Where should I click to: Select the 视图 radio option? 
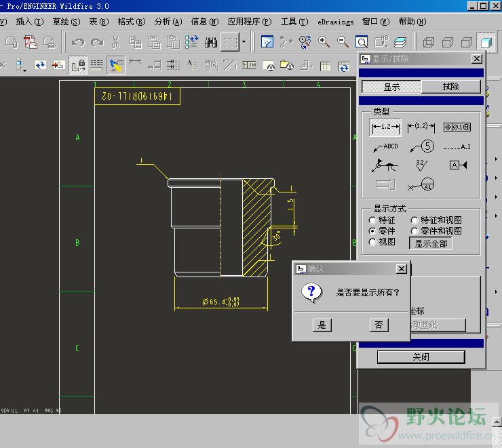372,242
